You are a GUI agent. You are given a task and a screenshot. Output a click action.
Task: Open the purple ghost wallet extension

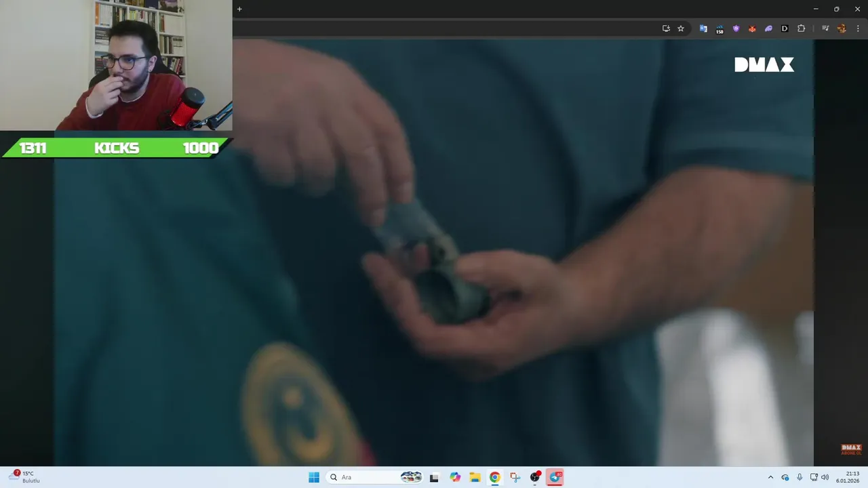(768, 28)
